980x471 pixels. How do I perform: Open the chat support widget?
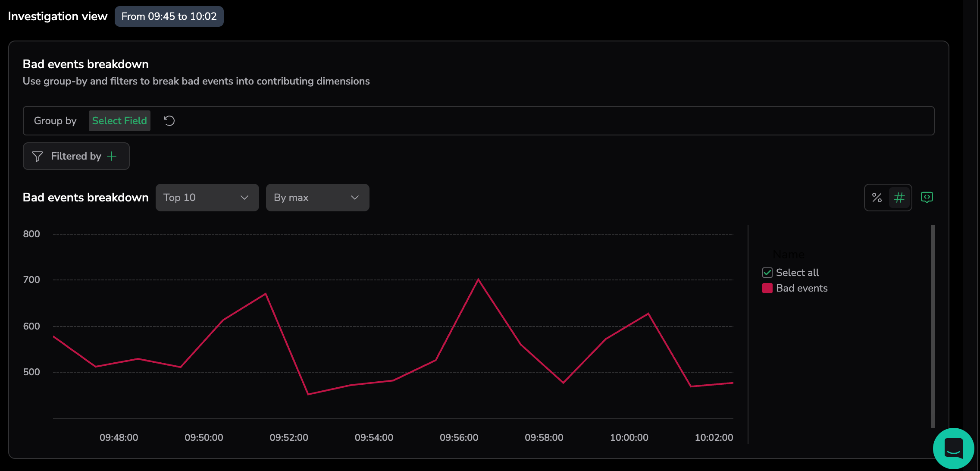click(953, 448)
